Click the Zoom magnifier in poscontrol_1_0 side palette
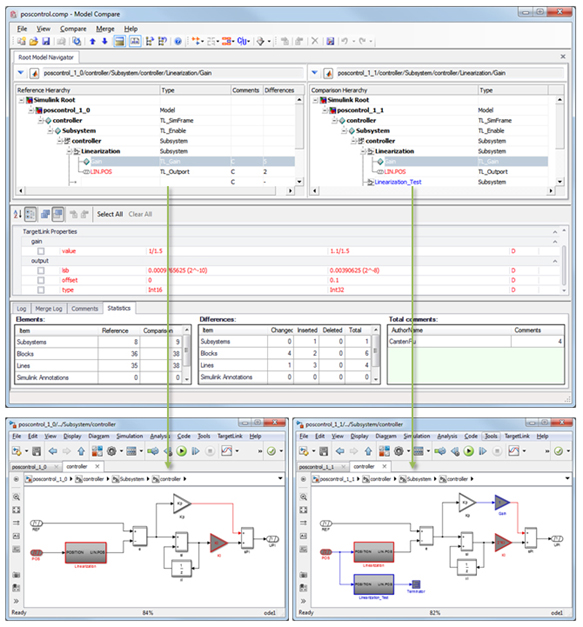 click(x=16, y=497)
